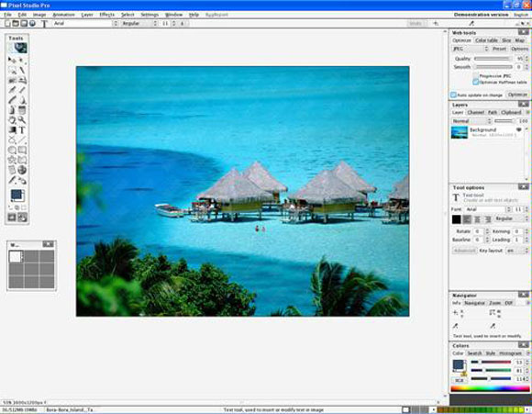Set text alignment to center

pyautogui.click(x=477, y=219)
